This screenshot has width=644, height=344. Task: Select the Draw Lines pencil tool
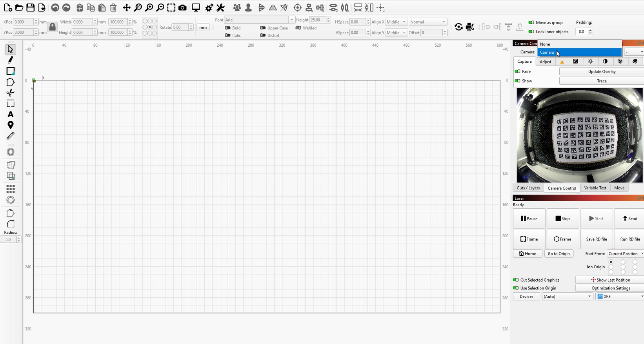[11, 60]
